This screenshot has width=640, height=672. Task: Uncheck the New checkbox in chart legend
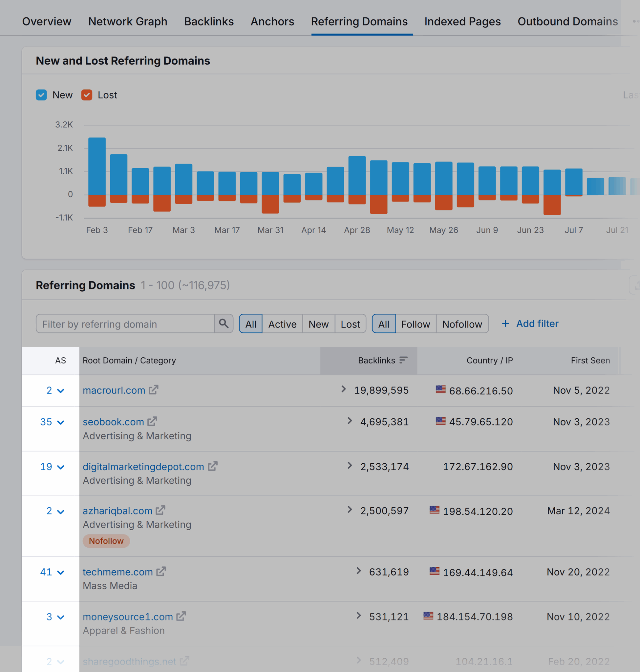[41, 95]
